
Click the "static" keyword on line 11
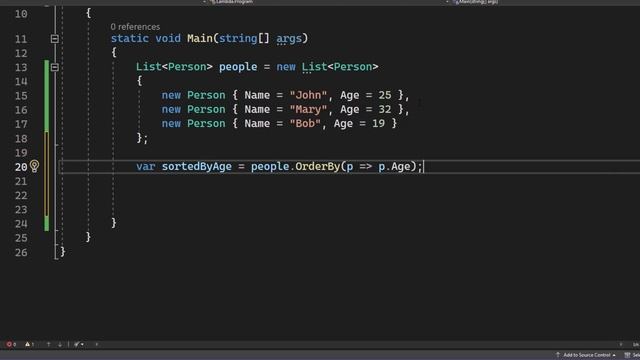point(130,38)
